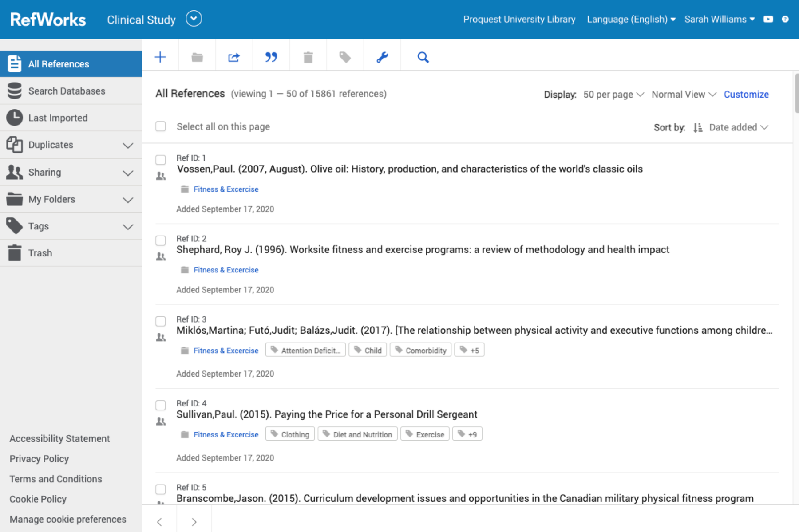Show +9 more tags on Ref ID 4
Image resolution: width=799 pixels, height=532 pixels.
467,434
